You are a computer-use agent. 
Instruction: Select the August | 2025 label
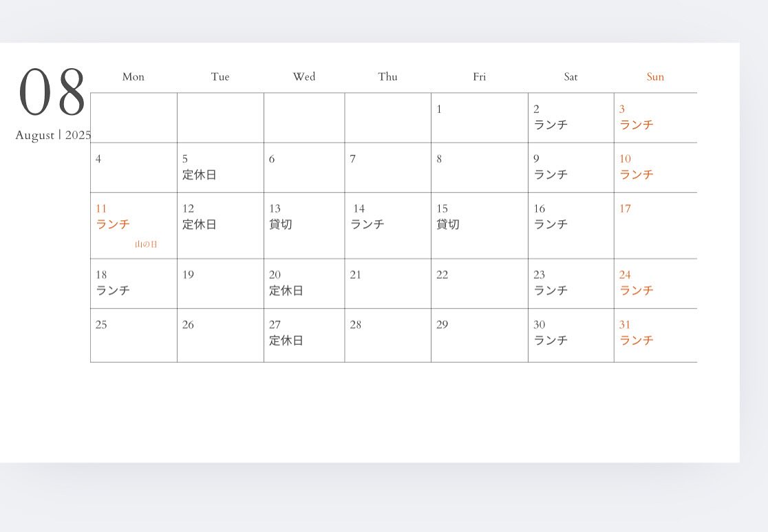[53, 135]
